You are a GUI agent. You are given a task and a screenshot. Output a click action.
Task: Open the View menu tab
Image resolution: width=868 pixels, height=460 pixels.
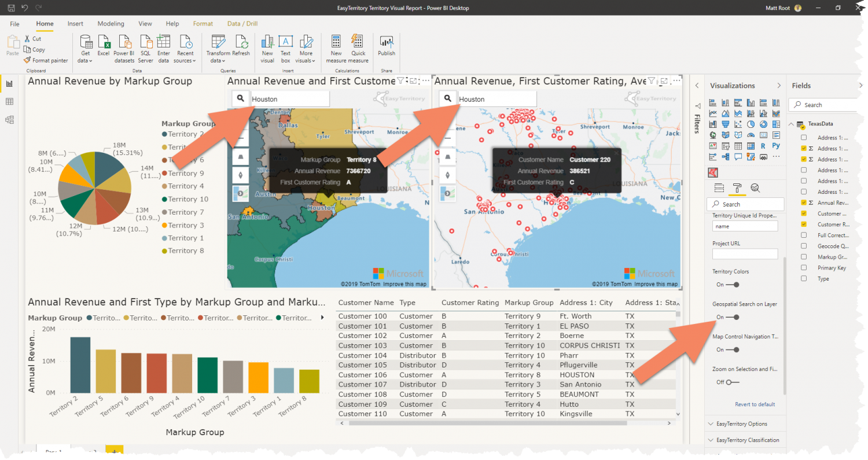(145, 23)
